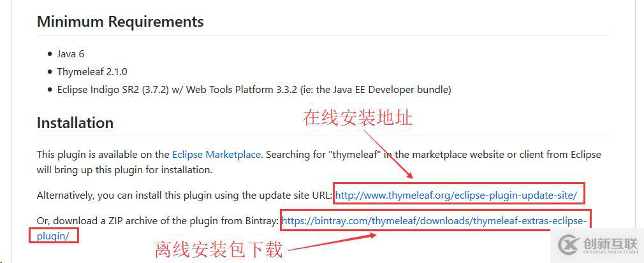644x263 pixels.
Task: Click the sentence 'will bring up this plugin for installation.'
Action: pos(124,170)
